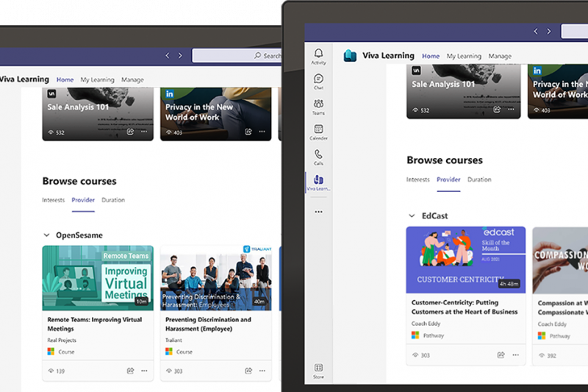The height and width of the screenshot is (392, 588).
Task: Click the Browse courses heading in right window
Action: point(445,160)
